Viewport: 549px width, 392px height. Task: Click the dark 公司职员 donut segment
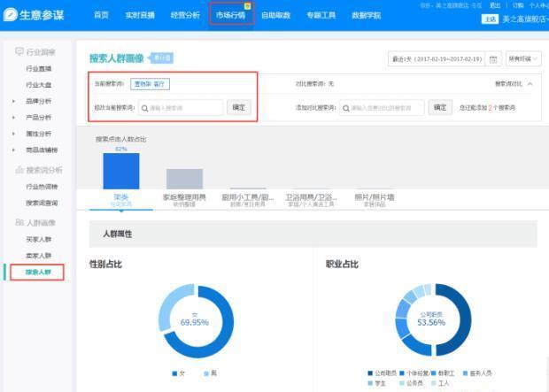point(465,319)
